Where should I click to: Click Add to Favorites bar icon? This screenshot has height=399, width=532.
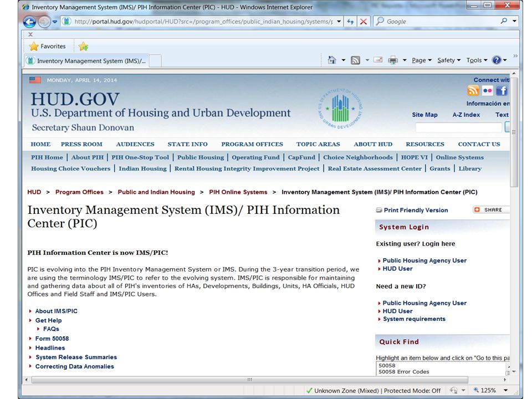(x=83, y=46)
